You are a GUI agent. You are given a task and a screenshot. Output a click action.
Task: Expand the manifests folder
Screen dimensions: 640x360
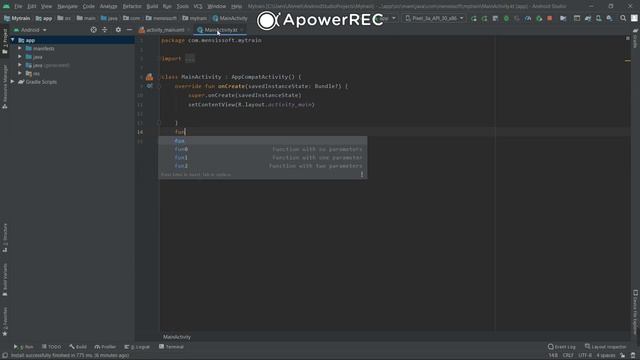[20, 49]
